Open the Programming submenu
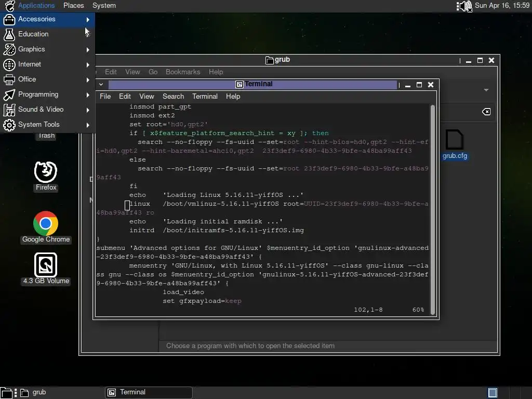The height and width of the screenshot is (399, 532). pyautogui.click(x=47, y=95)
